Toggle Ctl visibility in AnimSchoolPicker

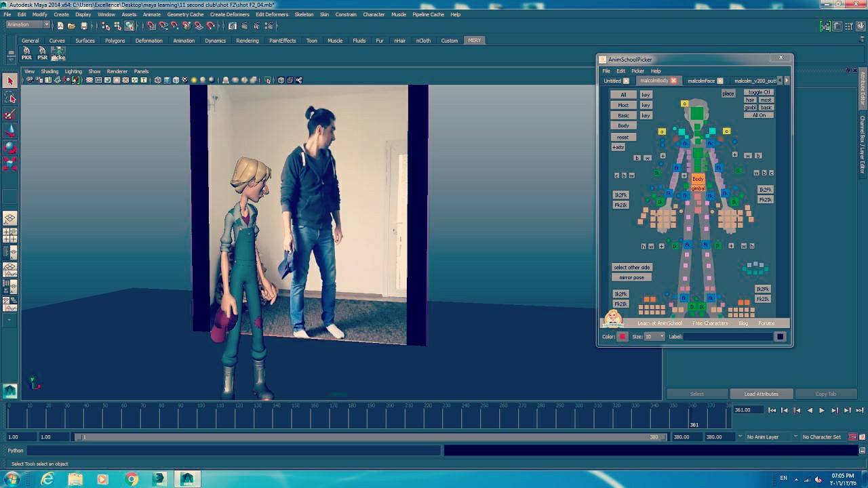[x=758, y=92]
